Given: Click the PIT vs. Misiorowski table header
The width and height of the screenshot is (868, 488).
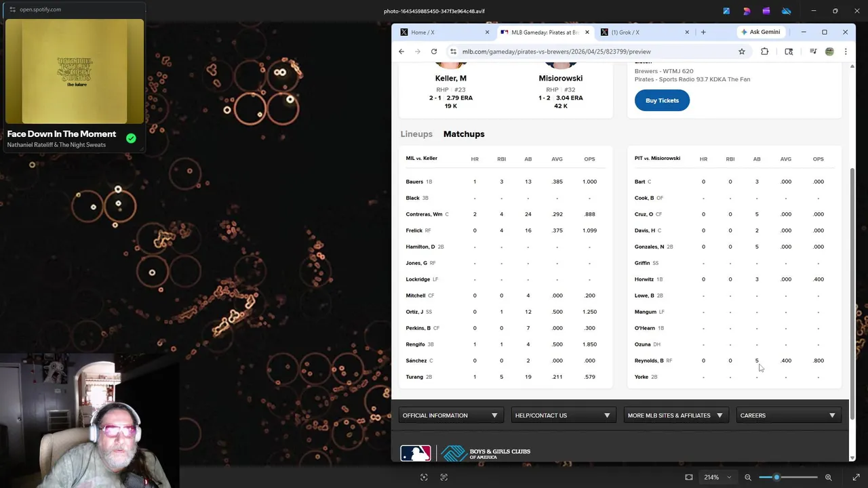Looking at the screenshot, I should click(657, 159).
